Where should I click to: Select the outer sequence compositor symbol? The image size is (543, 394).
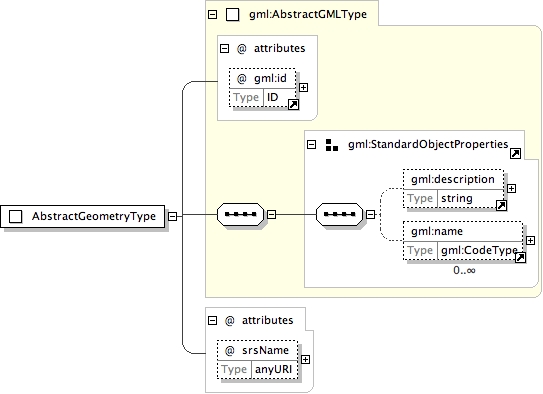[x=240, y=215]
